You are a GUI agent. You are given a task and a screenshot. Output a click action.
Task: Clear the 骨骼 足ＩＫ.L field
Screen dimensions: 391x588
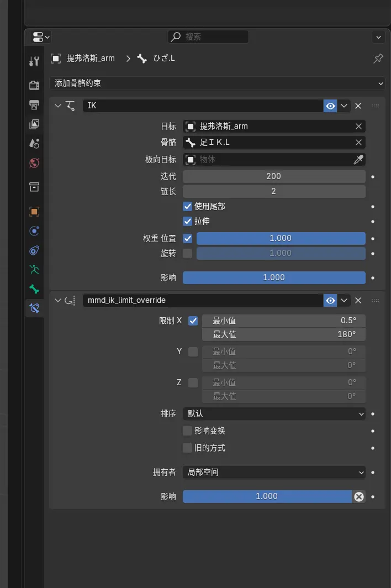[x=358, y=143]
